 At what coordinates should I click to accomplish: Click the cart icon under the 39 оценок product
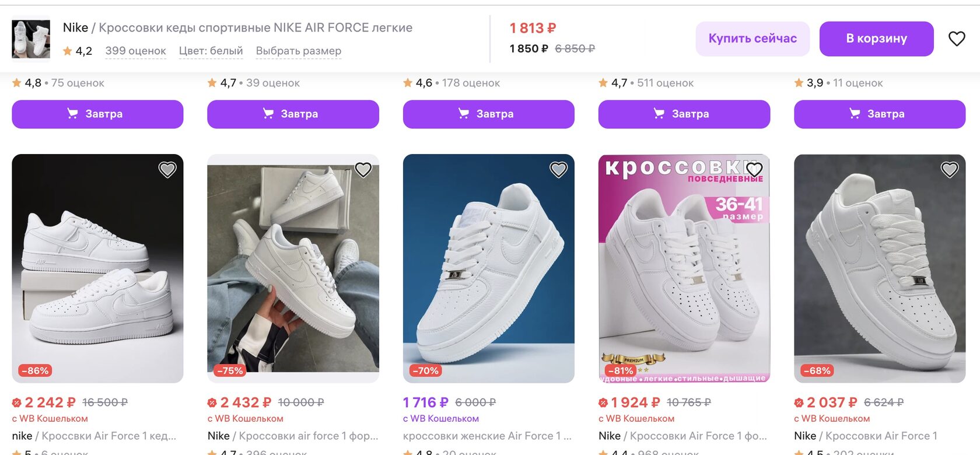pyautogui.click(x=268, y=114)
